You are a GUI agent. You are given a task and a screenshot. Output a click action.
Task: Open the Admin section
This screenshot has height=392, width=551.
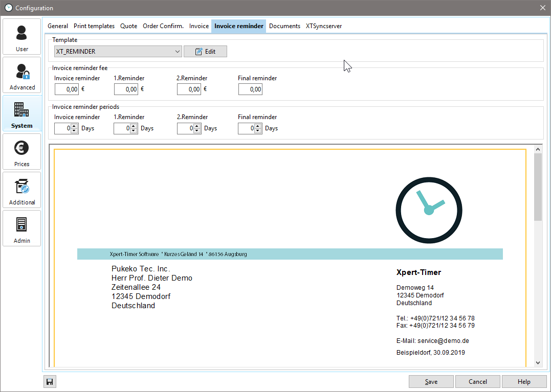pyautogui.click(x=21, y=228)
